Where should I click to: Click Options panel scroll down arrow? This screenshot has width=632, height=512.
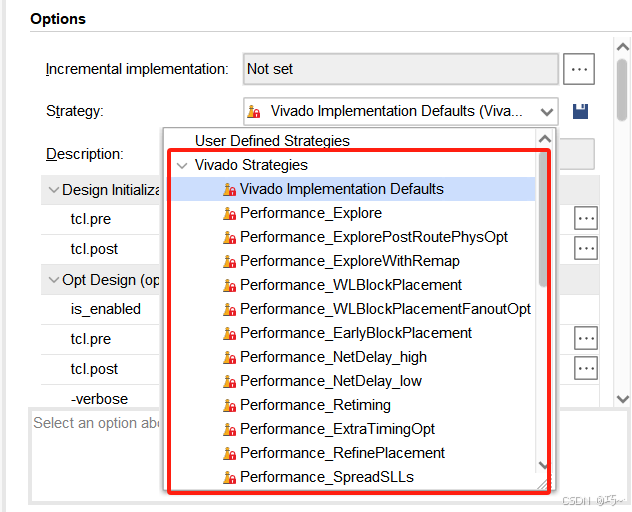coord(623,399)
